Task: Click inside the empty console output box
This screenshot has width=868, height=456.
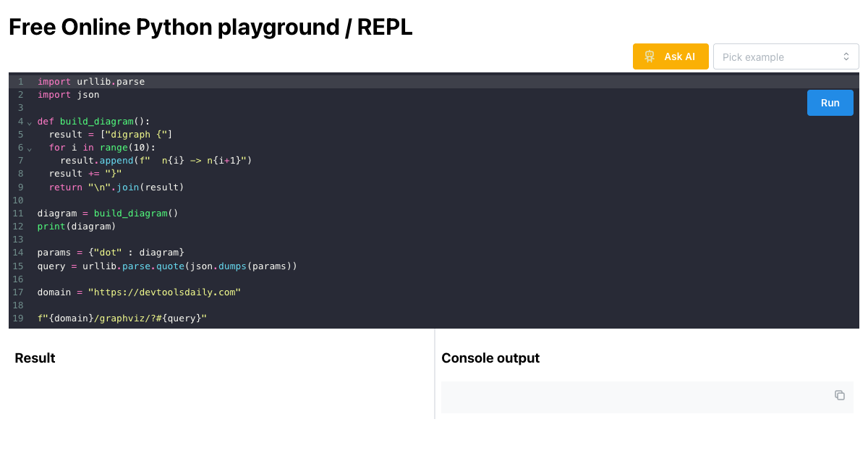Action: (637, 397)
